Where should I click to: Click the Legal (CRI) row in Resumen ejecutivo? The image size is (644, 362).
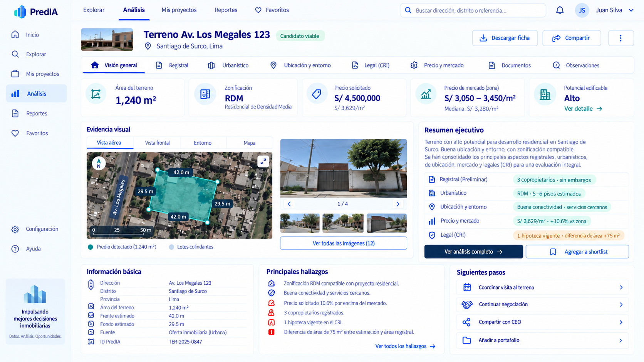[527, 235]
